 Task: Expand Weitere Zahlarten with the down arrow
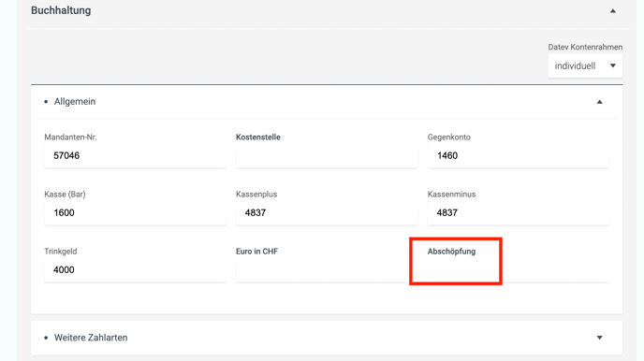[x=600, y=338]
